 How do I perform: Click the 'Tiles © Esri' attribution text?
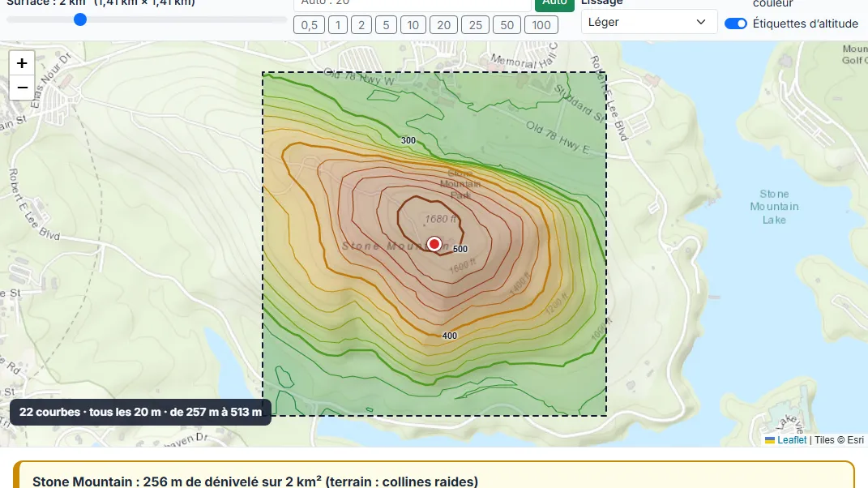(x=839, y=440)
